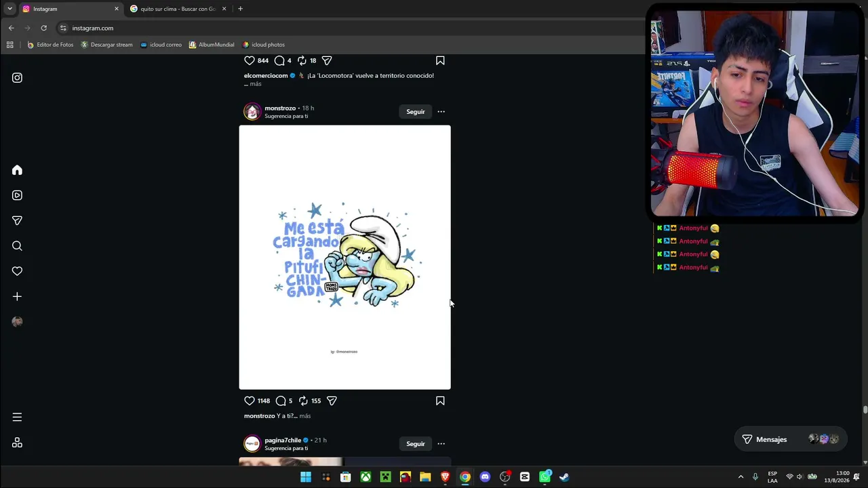Screen dimensions: 868x488
Task: Open the tab search dropdown
Action: 9,9
